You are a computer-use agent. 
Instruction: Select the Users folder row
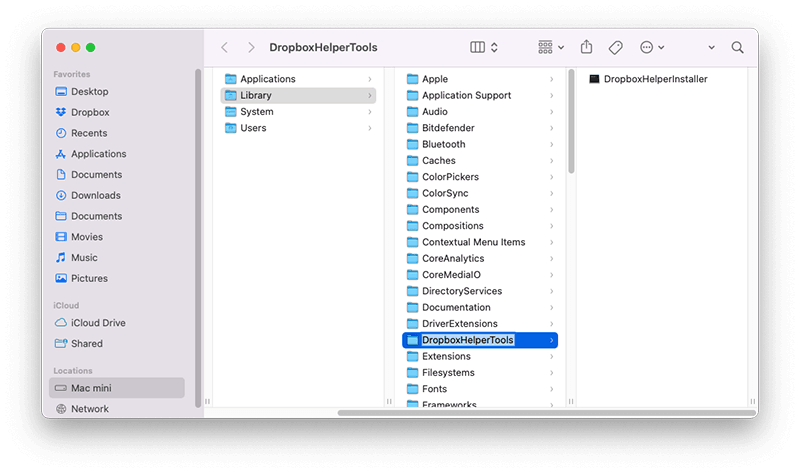[x=298, y=128]
